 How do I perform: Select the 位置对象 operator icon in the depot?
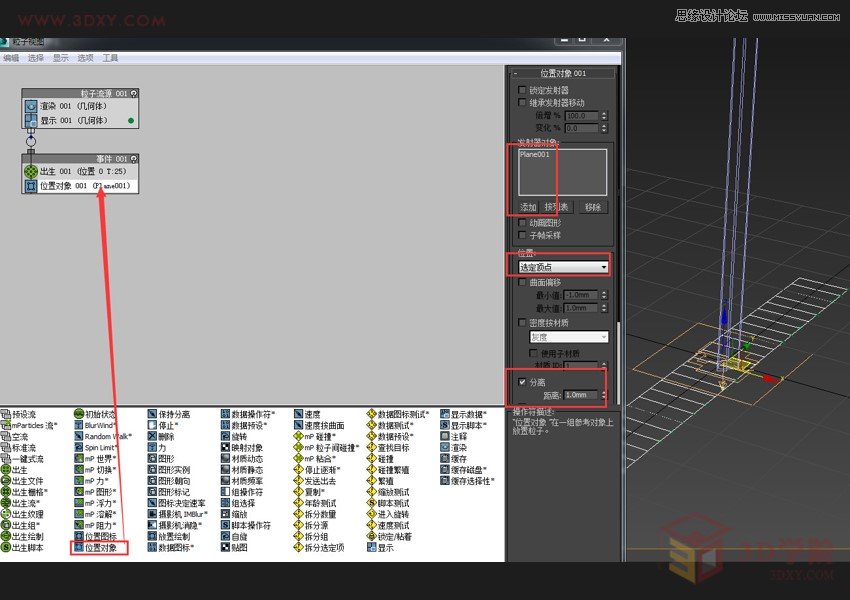point(79,548)
